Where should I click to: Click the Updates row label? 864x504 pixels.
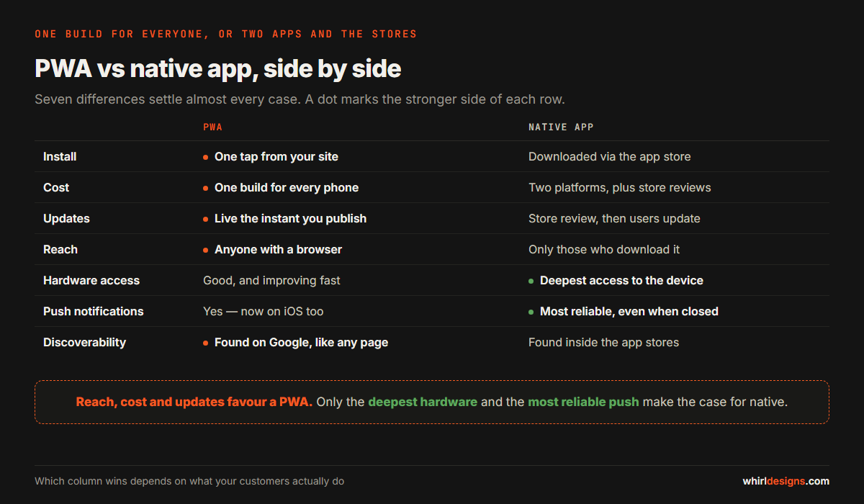coord(66,218)
